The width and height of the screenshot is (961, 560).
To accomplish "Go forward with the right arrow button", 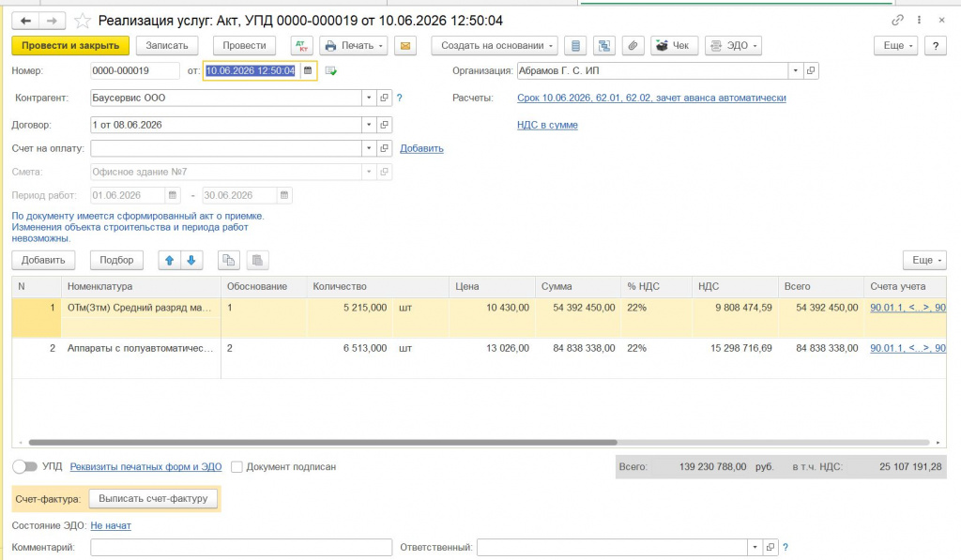I will pyautogui.click(x=53, y=21).
